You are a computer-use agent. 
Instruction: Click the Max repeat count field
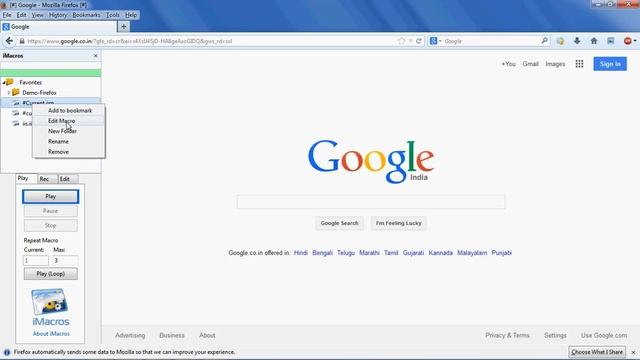click(65, 260)
